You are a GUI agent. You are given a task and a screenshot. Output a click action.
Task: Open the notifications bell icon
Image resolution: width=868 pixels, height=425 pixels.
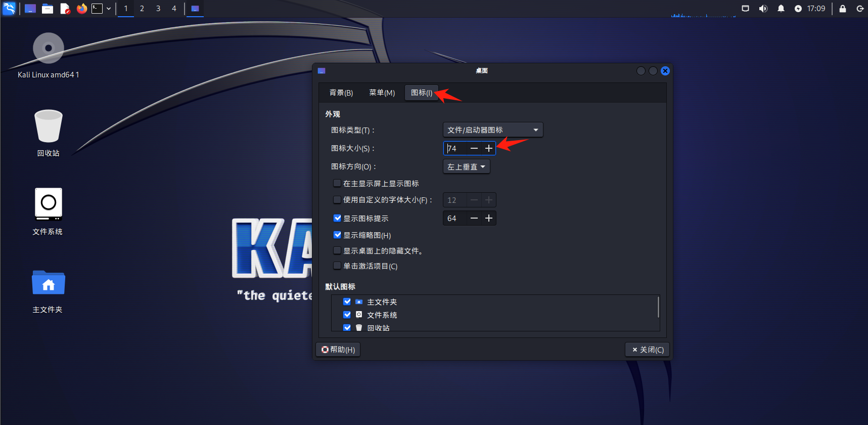[781, 9]
